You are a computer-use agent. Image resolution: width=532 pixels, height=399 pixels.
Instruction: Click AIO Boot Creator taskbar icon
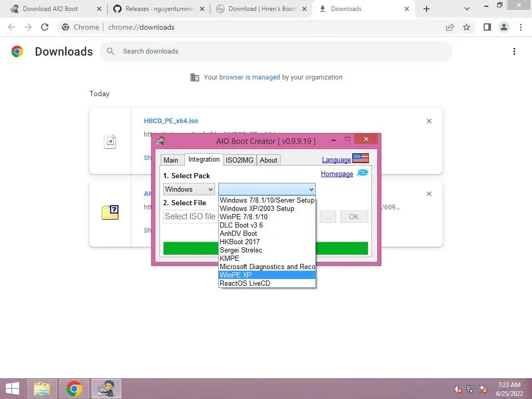point(107,389)
